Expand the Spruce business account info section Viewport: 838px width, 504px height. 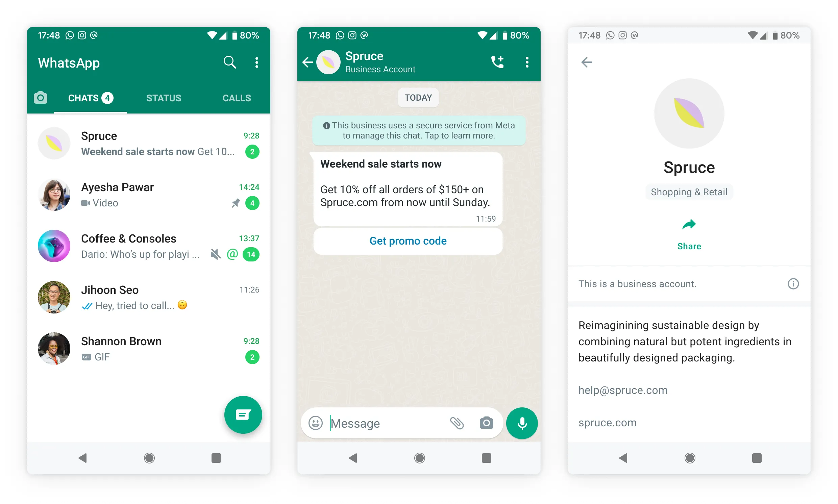pyautogui.click(x=795, y=283)
